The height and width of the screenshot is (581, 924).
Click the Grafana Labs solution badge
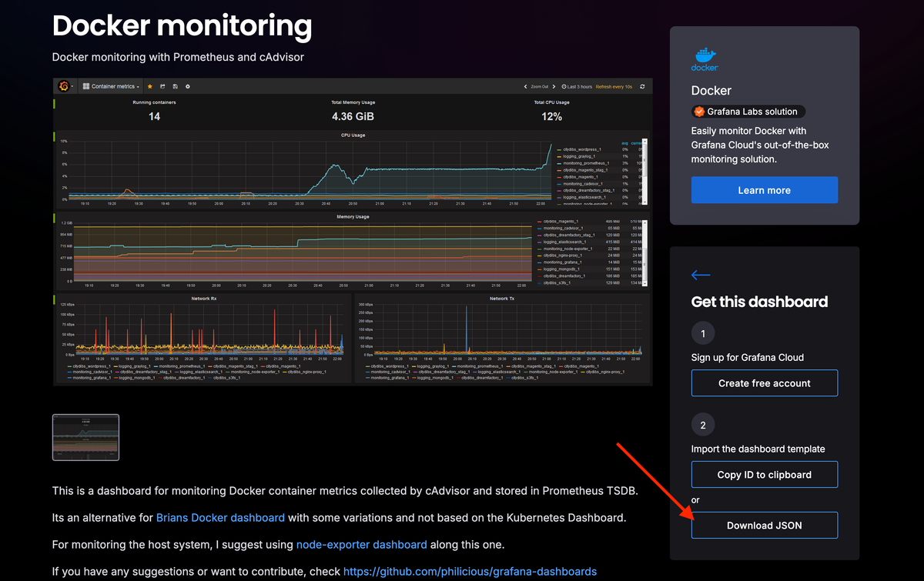pyautogui.click(x=748, y=112)
